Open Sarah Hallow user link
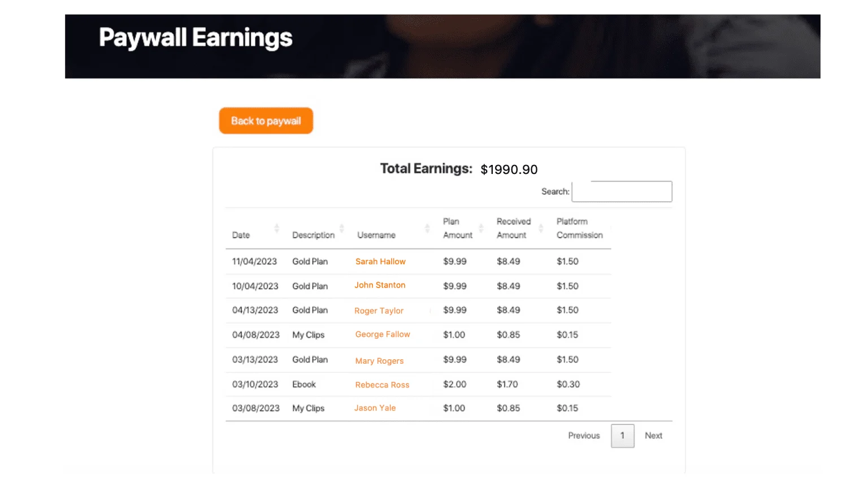This screenshot has width=868, height=488. tap(380, 262)
